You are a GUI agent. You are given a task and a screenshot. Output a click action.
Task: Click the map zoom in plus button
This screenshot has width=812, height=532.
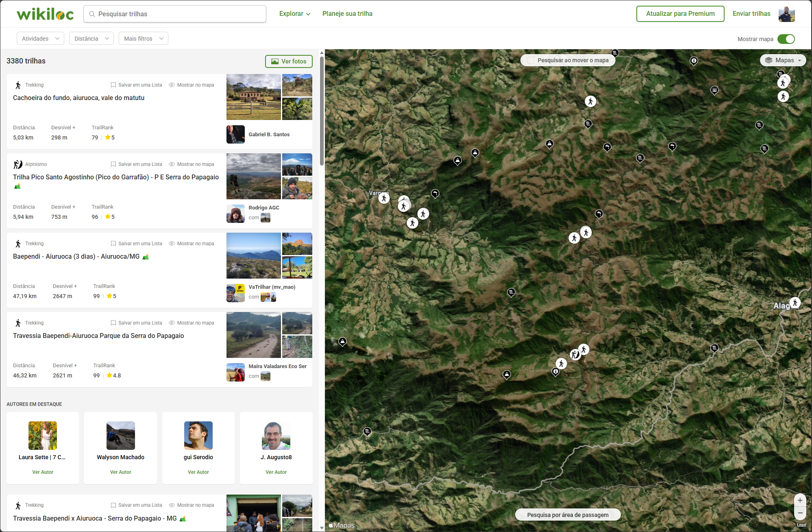click(x=800, y=500)
